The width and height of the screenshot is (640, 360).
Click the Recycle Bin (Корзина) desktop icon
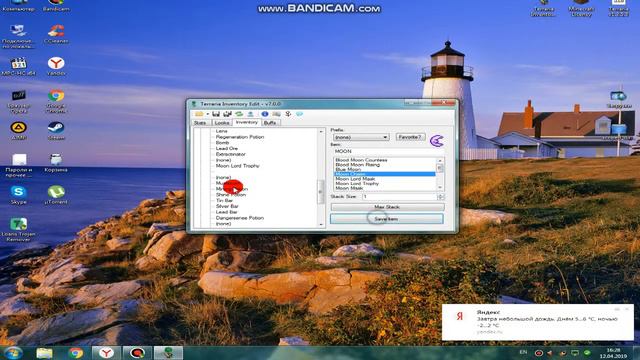[56, 163]
